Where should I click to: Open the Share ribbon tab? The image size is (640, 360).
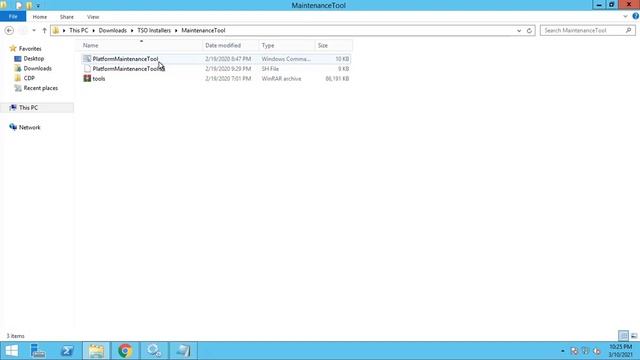(x=67, y=17)
